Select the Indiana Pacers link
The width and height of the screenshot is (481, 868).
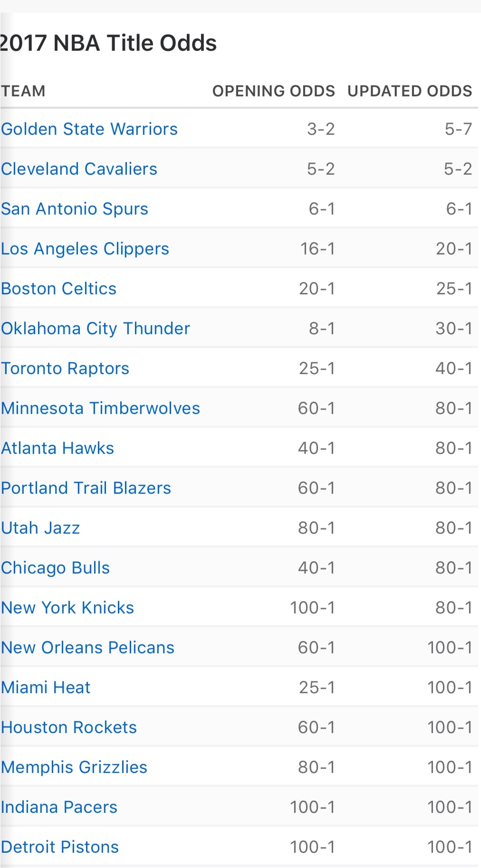coord(59,807)
